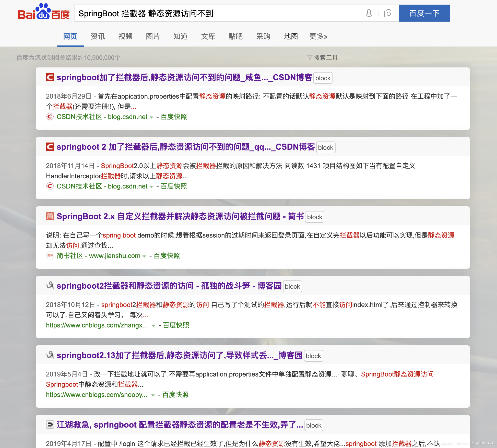Viewport: 497px width, 448px height.
Task: Open image search via camera icon
Action: (388, 14)
